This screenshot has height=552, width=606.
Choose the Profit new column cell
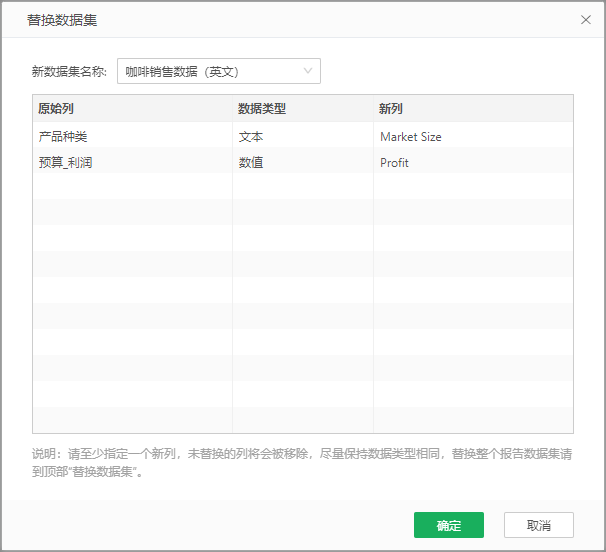point(473,162)
